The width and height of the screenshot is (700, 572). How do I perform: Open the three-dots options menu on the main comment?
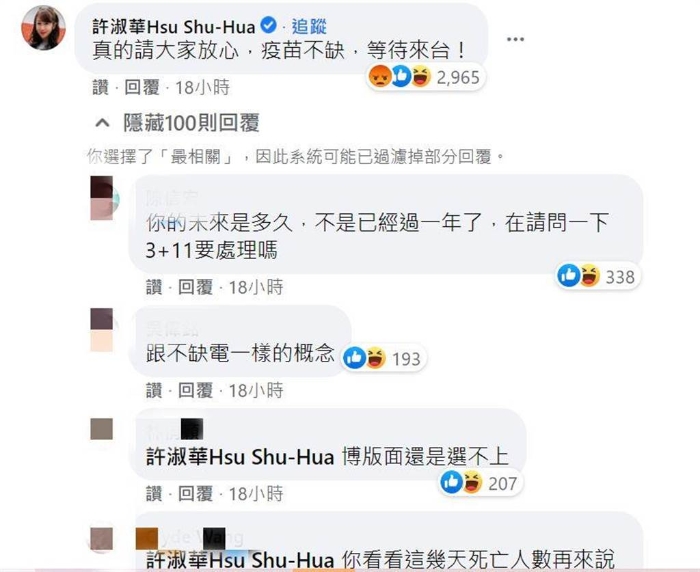click(515, 39)
